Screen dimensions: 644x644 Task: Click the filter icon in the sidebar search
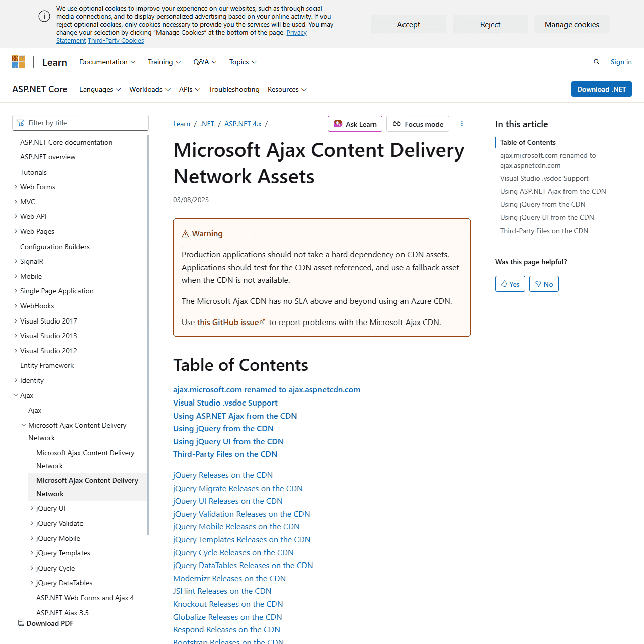(20, 122)
